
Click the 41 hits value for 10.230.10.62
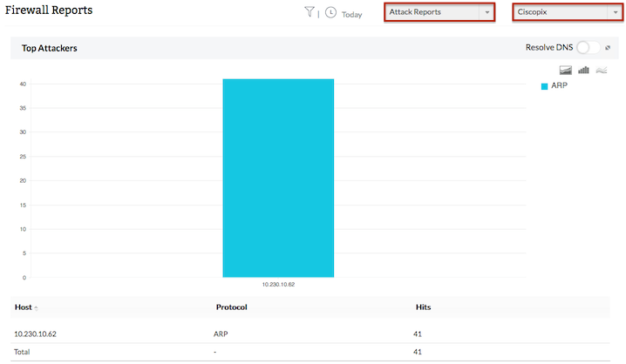click(x=418, y=334)
